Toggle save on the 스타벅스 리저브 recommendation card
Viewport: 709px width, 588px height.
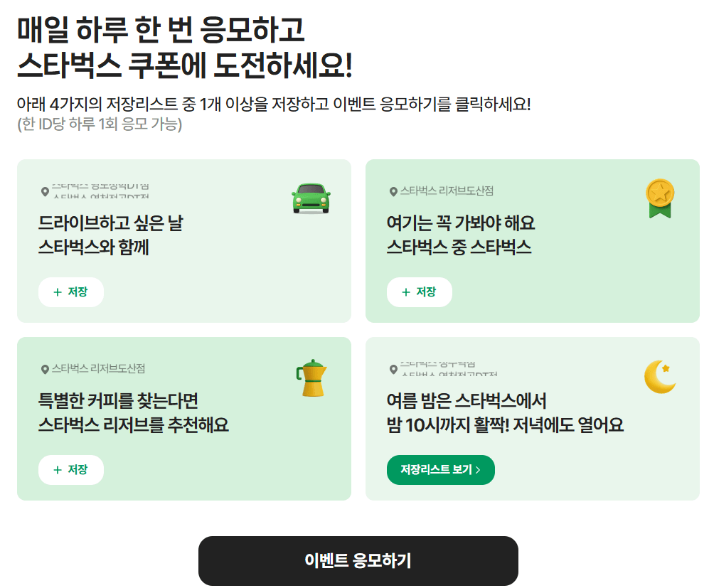point(71,469)
